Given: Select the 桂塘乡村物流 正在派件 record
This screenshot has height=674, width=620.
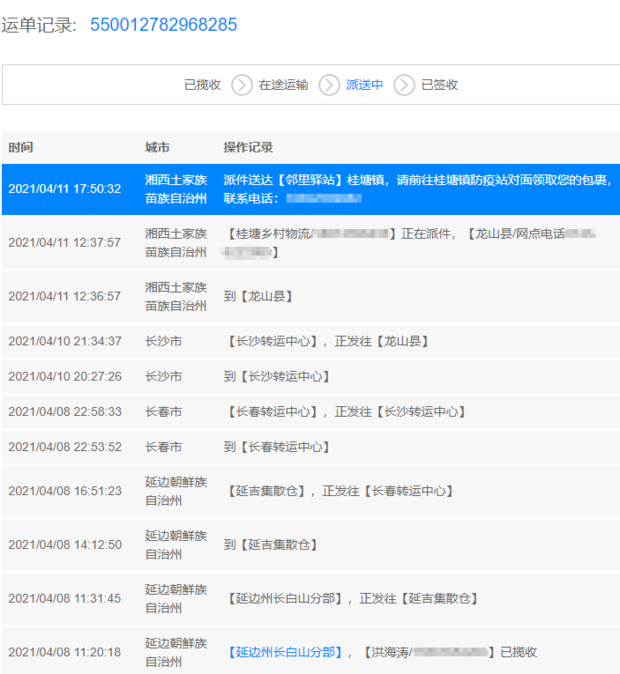Looking at the screenshot, I should coord(310,243).
